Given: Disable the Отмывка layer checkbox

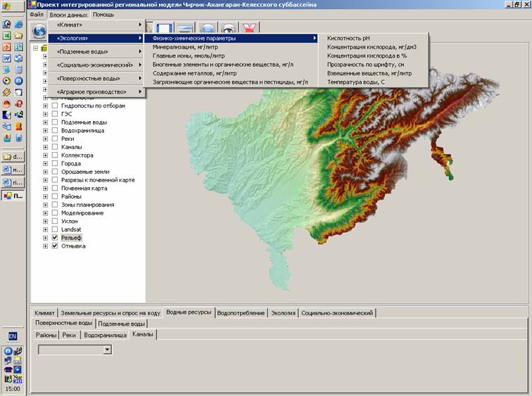Looking at the screenshot, I should tap(55, 246).
